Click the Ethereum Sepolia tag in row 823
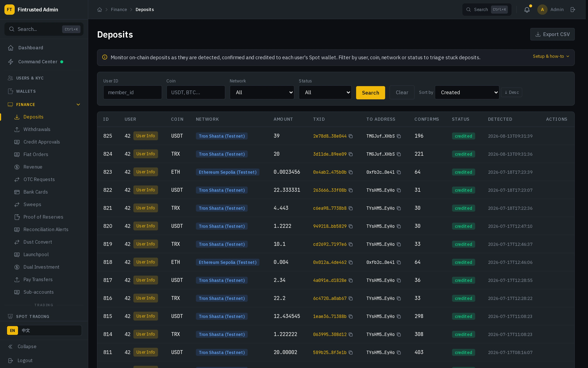Viewport: 588px width, 368px height. (227, 172)
